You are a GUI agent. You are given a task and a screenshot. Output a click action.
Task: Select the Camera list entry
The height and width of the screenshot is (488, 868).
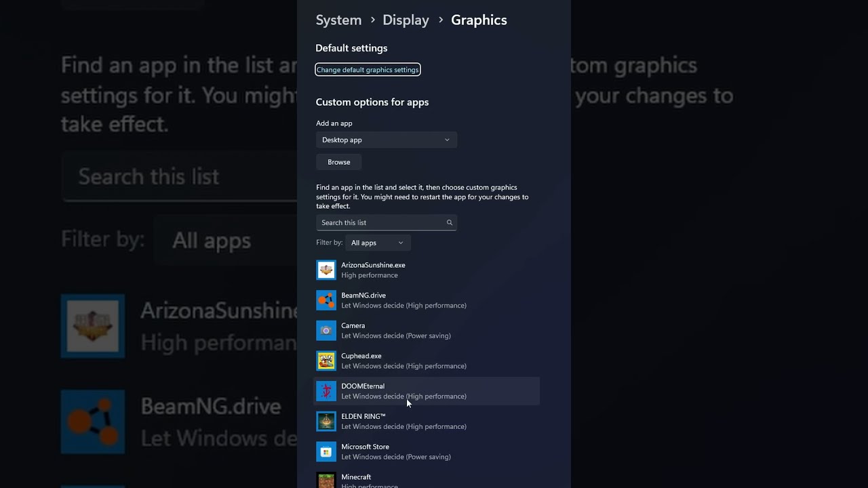(427, 331)
